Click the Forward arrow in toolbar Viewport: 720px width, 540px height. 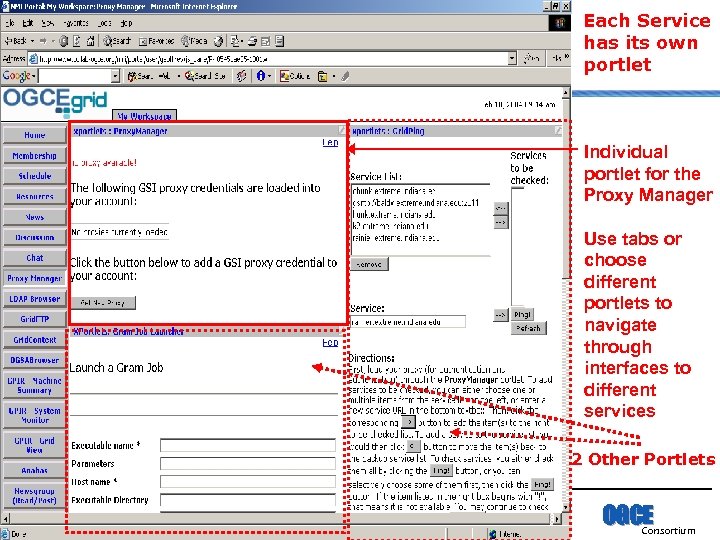click(43, 41)
